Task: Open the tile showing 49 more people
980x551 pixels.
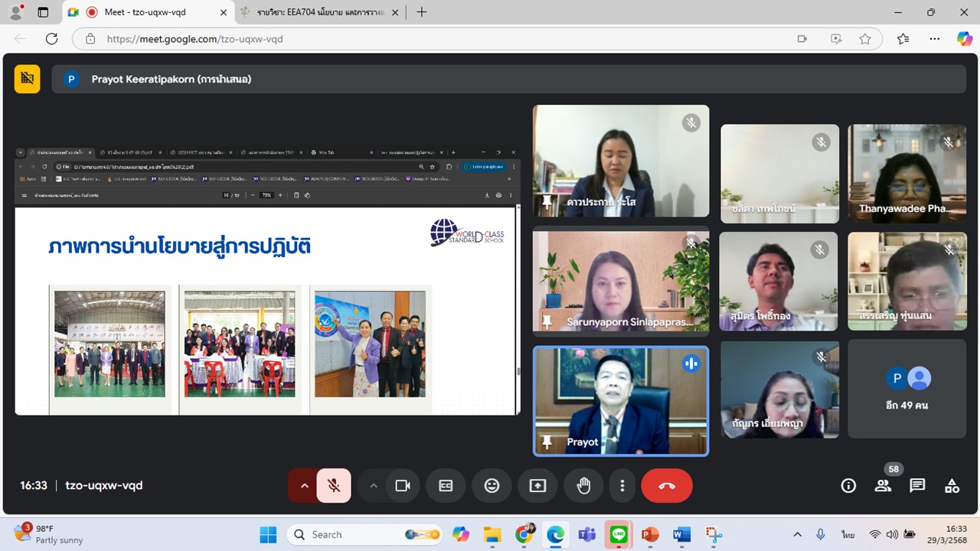Action: [x=906, y=388]
